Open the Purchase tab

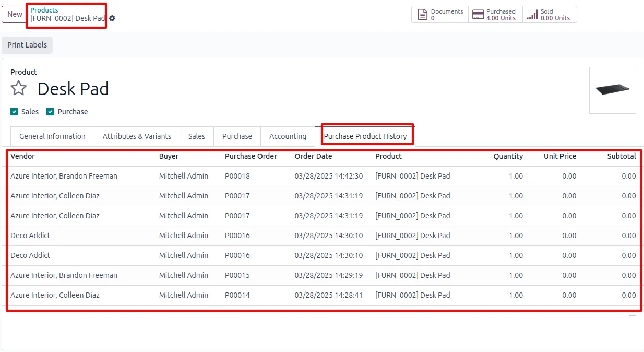pos(237,136)
